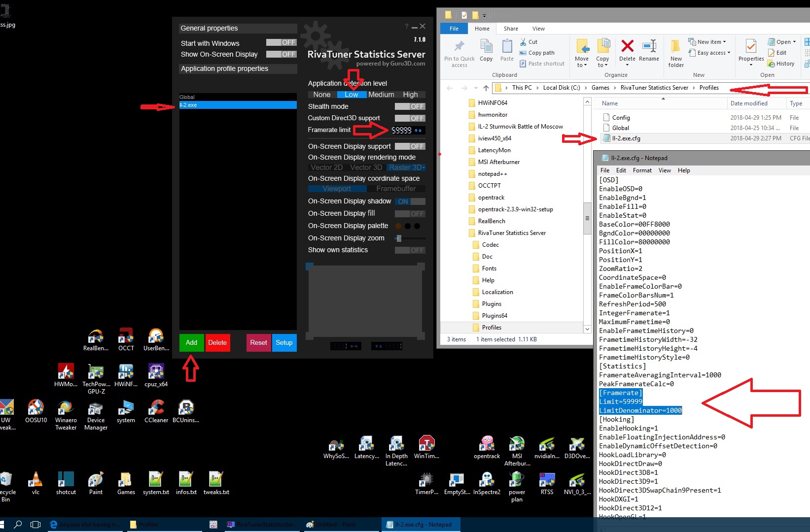The height and width of the screenshot is (532, 810).
Task: Enable Stealth mode toggle
Action: coord(410,106)
